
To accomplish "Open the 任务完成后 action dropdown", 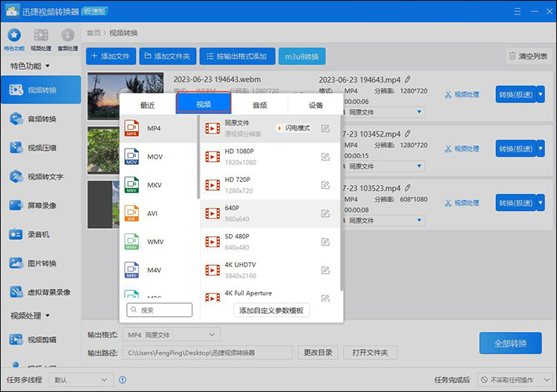I will (515, 380).
